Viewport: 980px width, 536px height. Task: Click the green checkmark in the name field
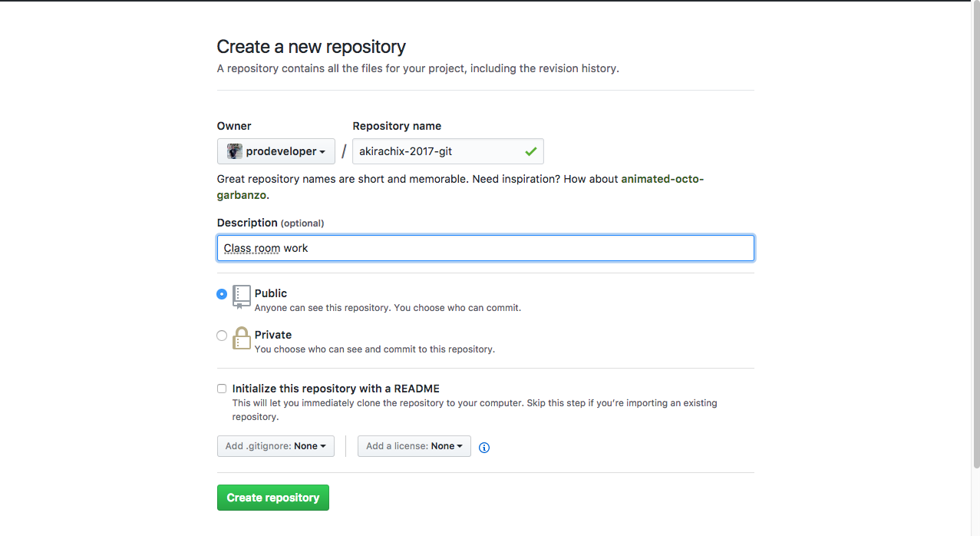(530, 151)
